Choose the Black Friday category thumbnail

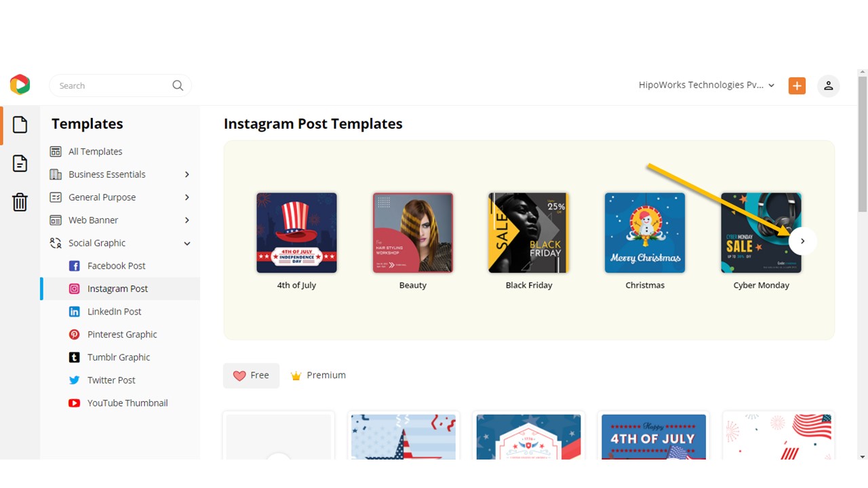pos(529,233)
